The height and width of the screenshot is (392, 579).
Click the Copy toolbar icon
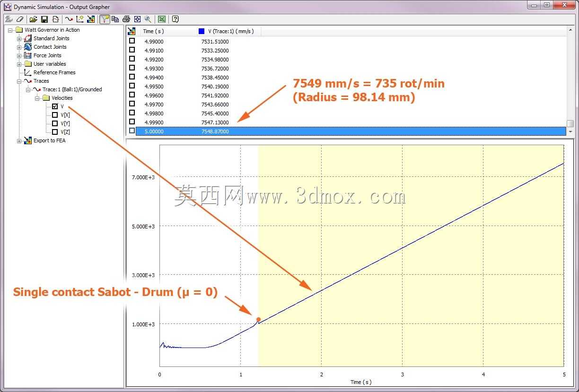tap(115, 19)
